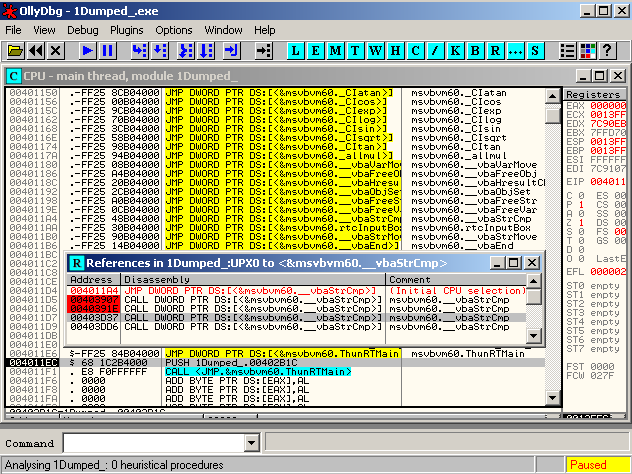This screenshot has height=474, width=632.
Task: Click the Disassembly column header in References
Action: pos(253,279)
